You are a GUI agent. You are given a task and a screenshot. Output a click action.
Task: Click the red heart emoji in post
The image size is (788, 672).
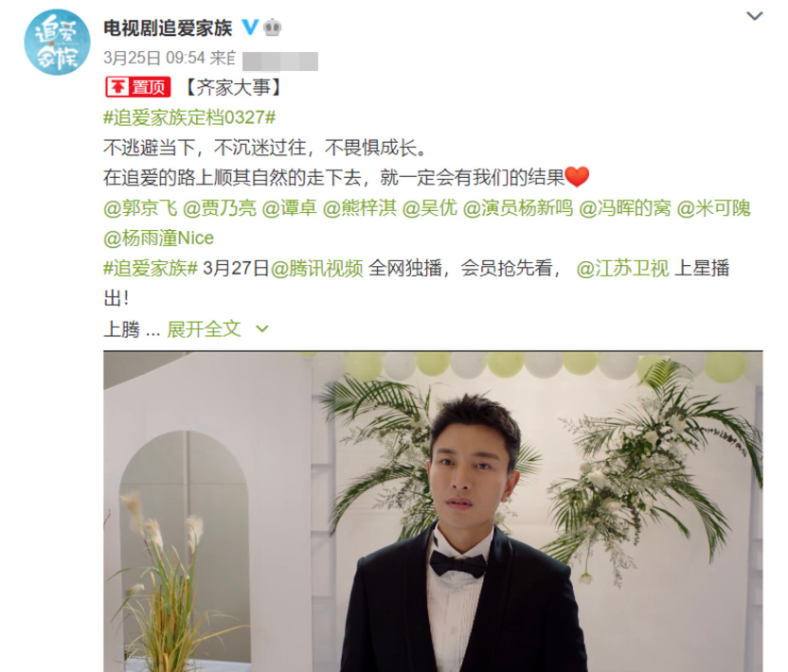coord(577,177)
